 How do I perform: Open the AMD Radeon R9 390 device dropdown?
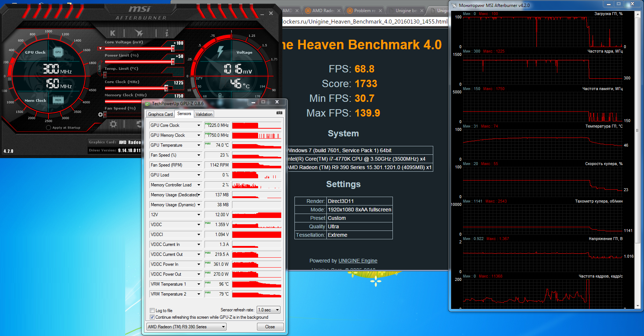pyautogui.click(x=187, y=327)
